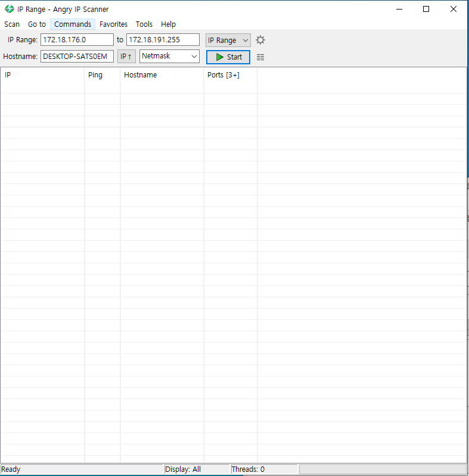Start the IP scan

(x=228, y=57)
